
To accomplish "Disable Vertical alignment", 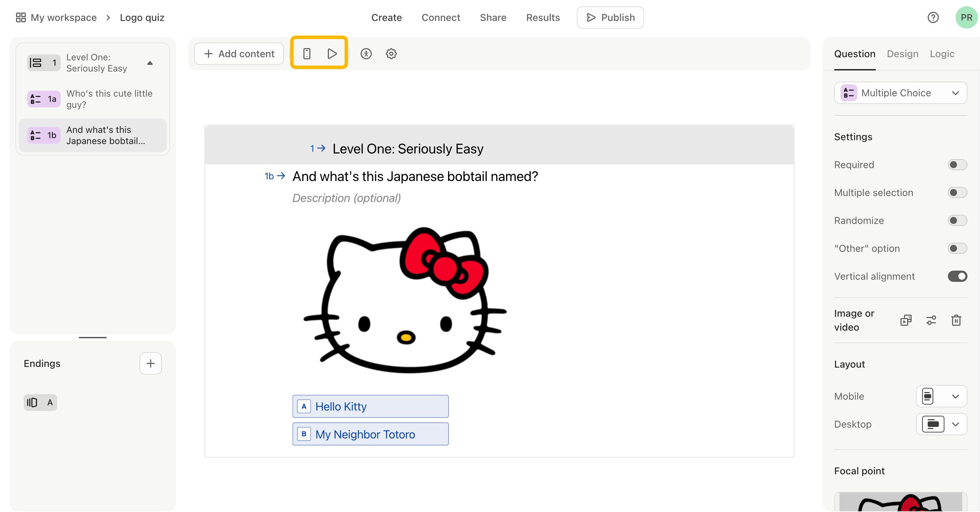I will [x=957, y=276].
